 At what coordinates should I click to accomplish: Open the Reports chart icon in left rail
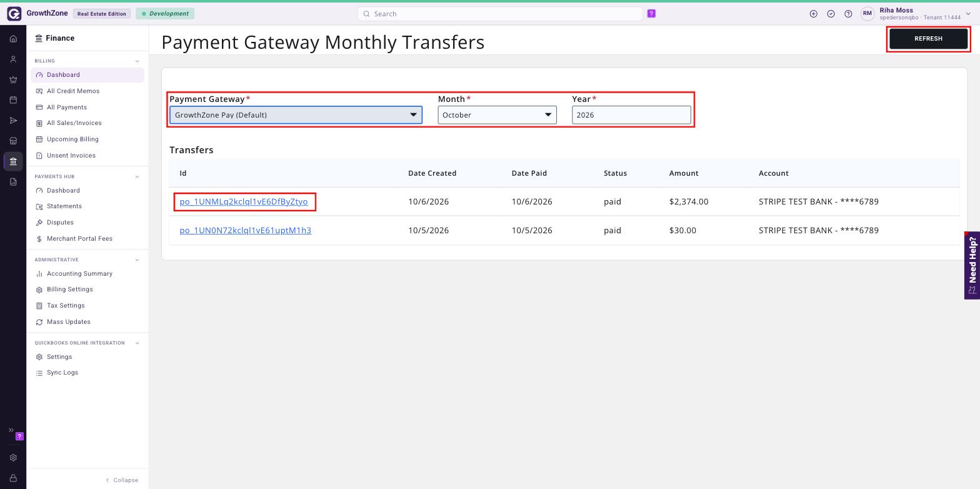tap(13, 182)
